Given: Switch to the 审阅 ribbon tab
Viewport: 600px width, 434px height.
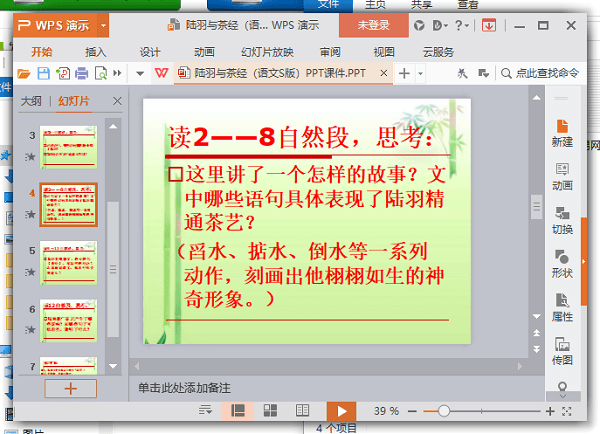Looking at the screenshot, I should (x=330, y=52).
